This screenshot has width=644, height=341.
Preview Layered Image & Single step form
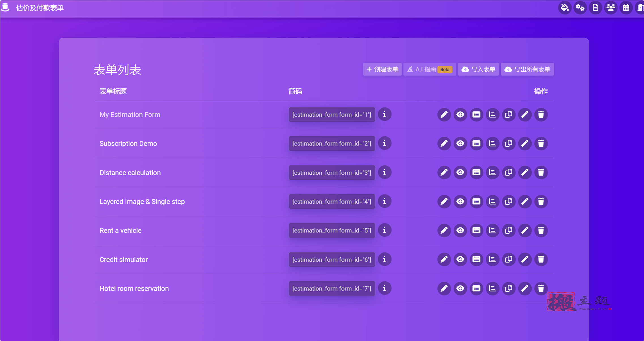coord(460,202)
